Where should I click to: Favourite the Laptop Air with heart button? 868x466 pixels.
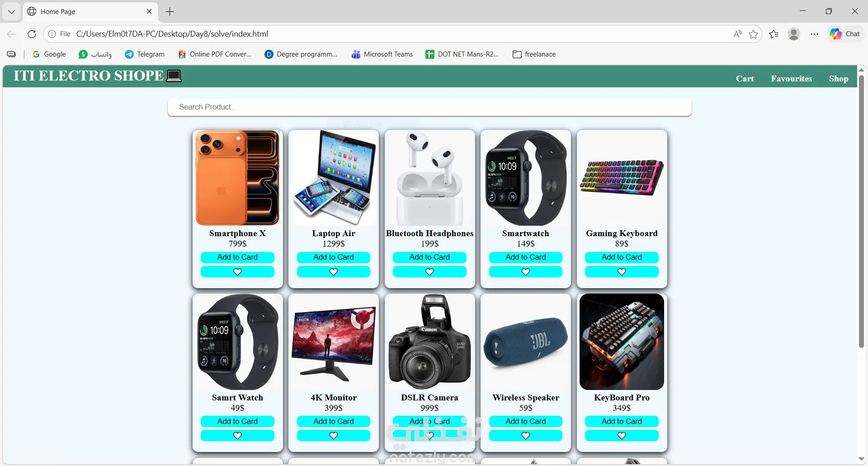click(334, 272)
